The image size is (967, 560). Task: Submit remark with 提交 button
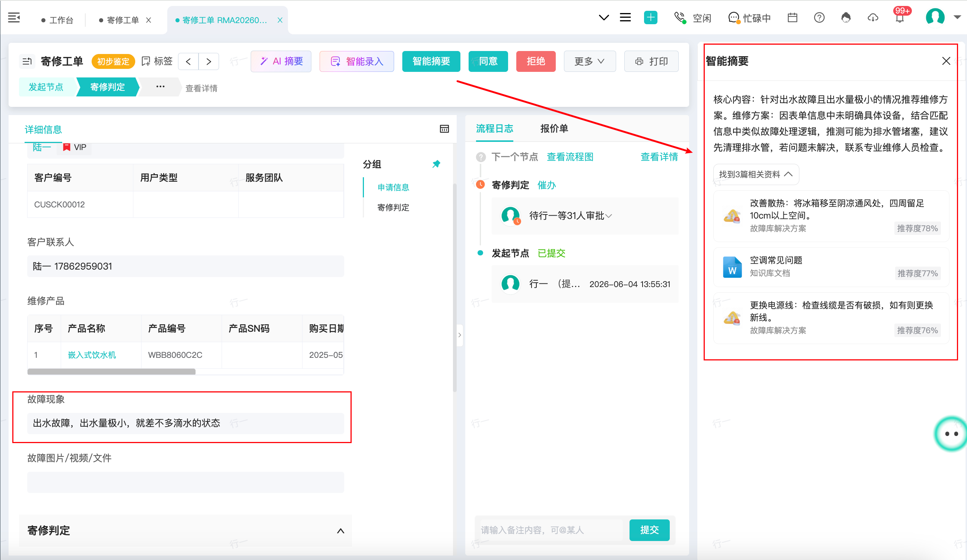click(649, 530)
